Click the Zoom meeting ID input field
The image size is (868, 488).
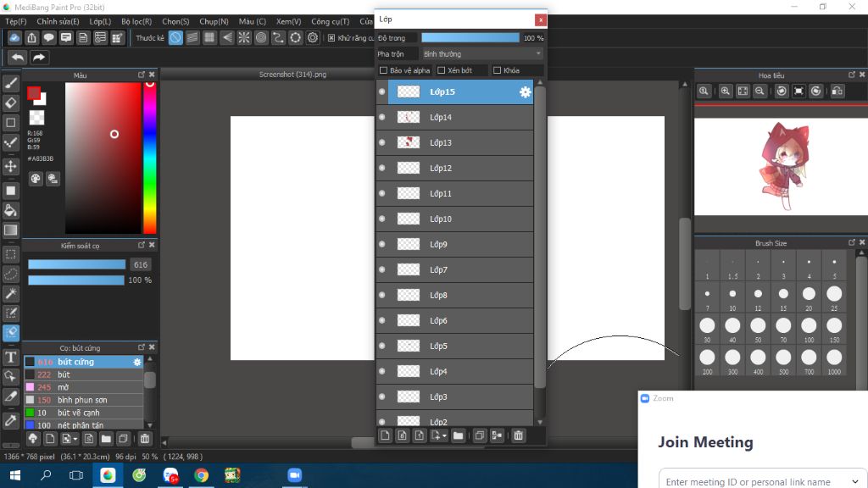point(762,480)
